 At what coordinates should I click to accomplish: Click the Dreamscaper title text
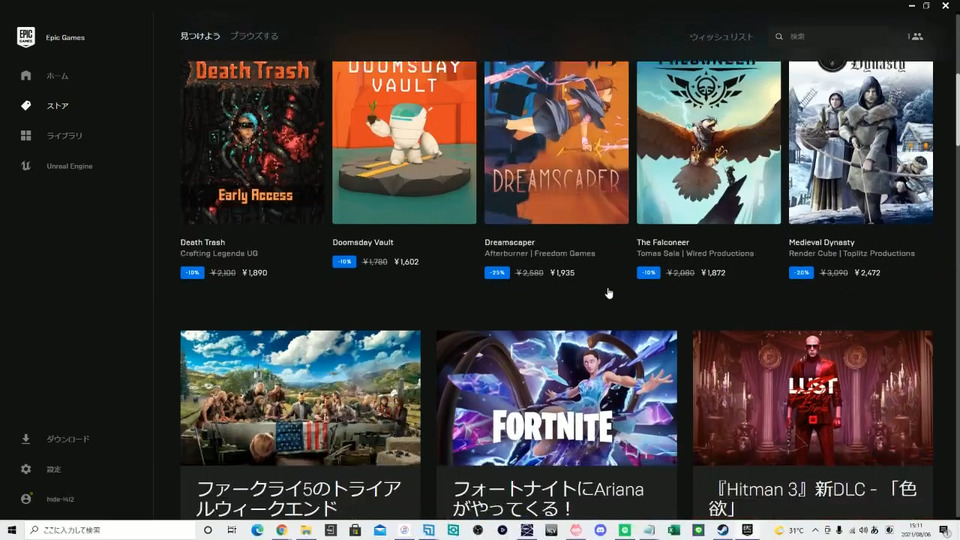pyautogui.click(x=509, y=242)
